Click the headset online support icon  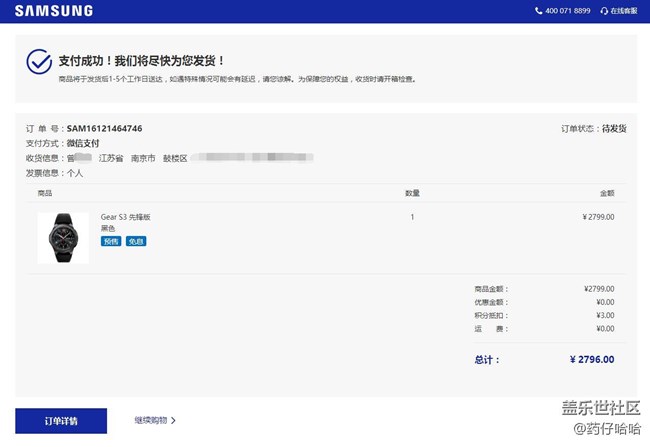(603, 11)
